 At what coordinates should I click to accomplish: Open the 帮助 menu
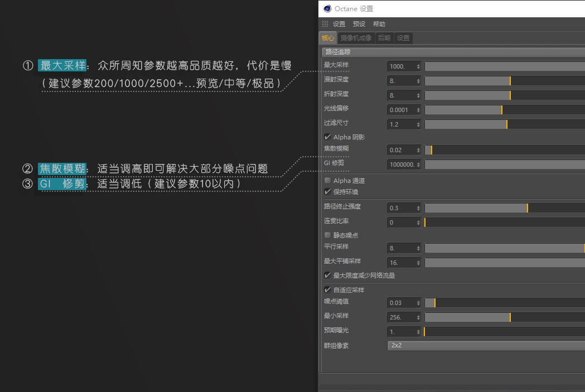tap(379, 24)
